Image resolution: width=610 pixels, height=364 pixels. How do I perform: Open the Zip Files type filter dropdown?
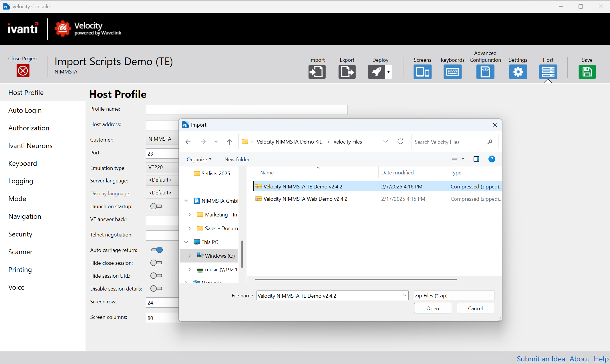tap(454, 295)
